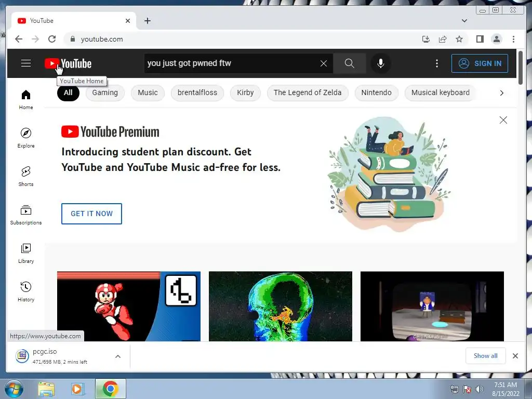Close the YouTube browser tab
This screenshot has width=532, height=399.
(x=128, y=21)
